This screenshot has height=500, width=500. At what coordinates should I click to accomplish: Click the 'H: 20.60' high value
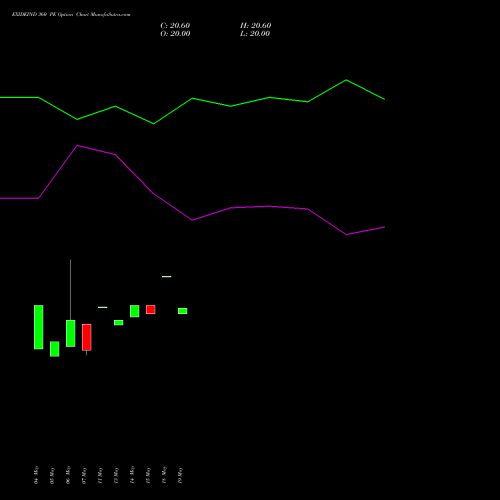tap(255, 25)
